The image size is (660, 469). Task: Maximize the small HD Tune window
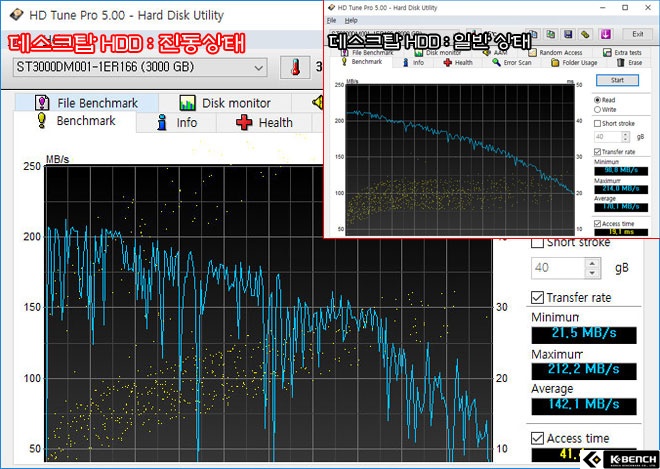click(625, 7)
